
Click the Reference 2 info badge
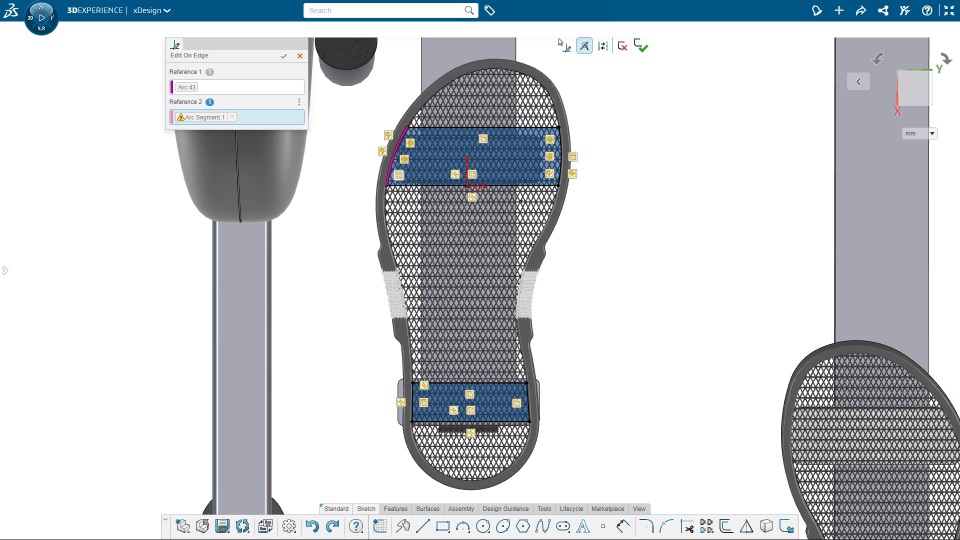(210, 102)
